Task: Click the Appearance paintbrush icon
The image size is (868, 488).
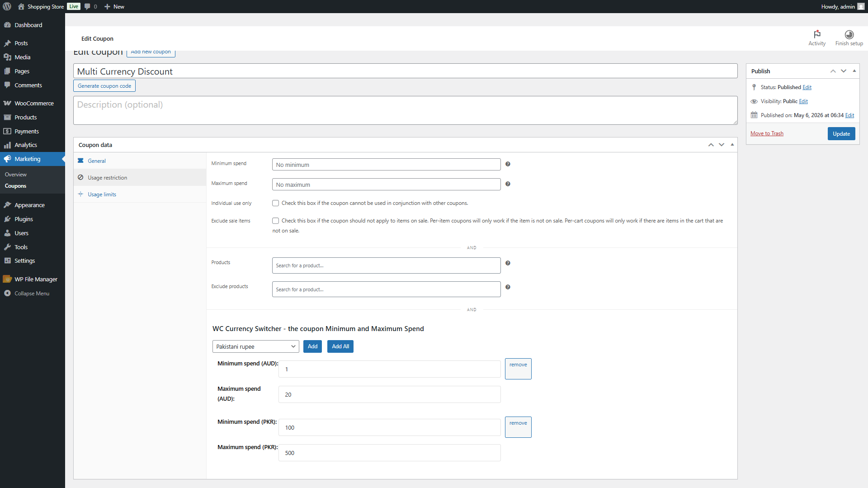Action: pyautogui.click(x=7, y=205)
